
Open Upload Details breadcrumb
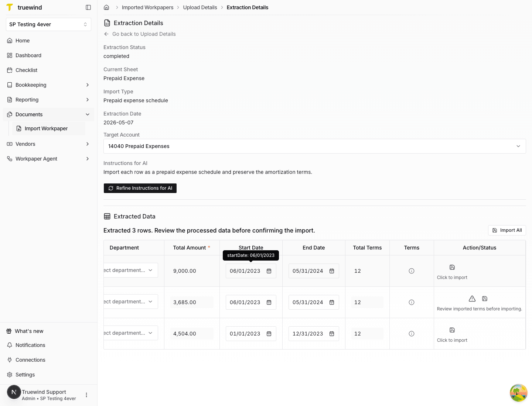click(x=200, y=7)
